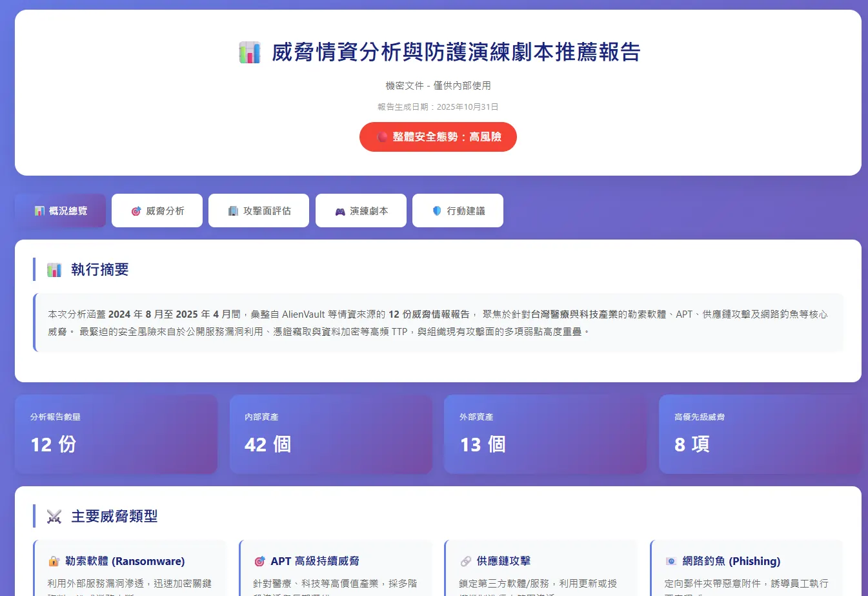Click the shield icon in 行動建議 tab
Image resolution: width=868 pixels, height=596 pixels.
(x=437, y=211)
